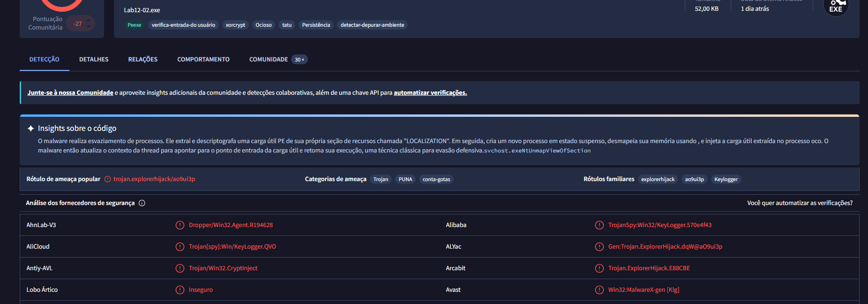
Task: Click the alert icon in the Avast row
Action: (599, 290)
